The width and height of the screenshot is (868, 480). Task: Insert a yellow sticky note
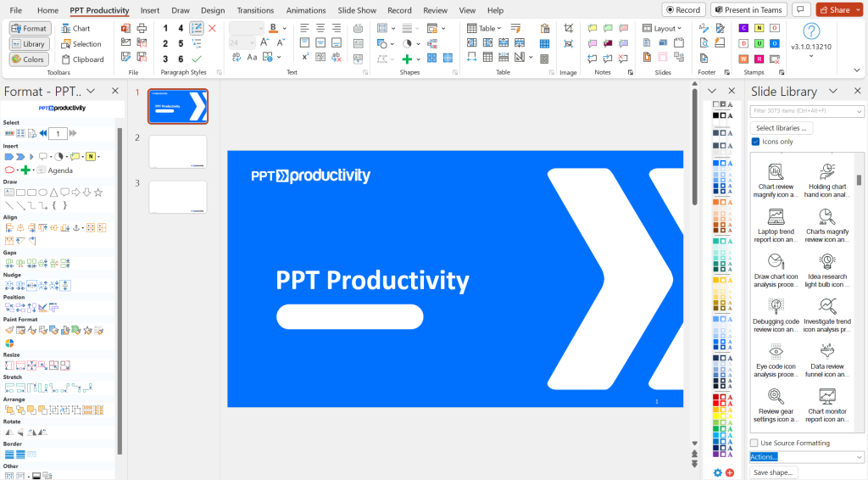click(593, 28)
